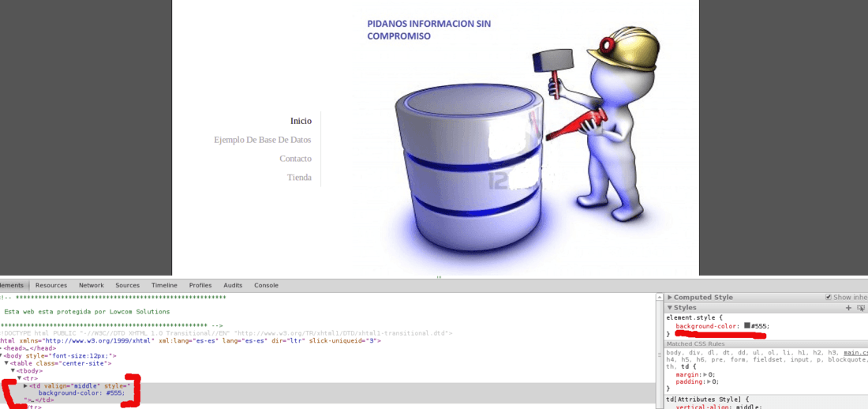
Task: Click the PIDANOS INFORMACION SIN COMPROMISO heading
Action: 429,30
